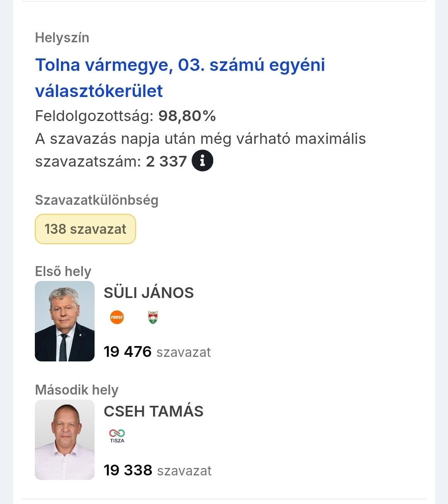Viewport: 448px width, 504px height.
Task: Click the 19 338 szavazat vote count
Action: pyautogui.click(x=158, y=470)
